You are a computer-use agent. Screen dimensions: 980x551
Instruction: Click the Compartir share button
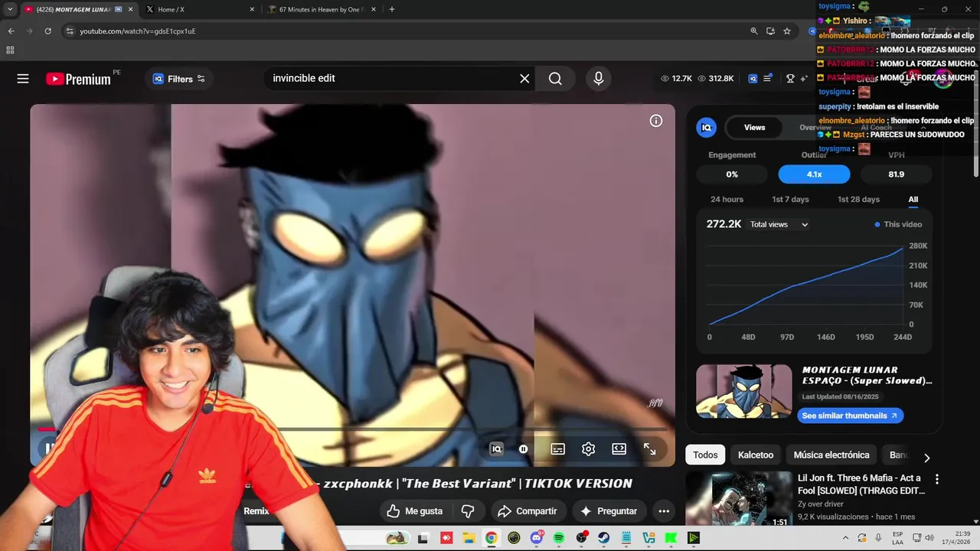[528, 511]
